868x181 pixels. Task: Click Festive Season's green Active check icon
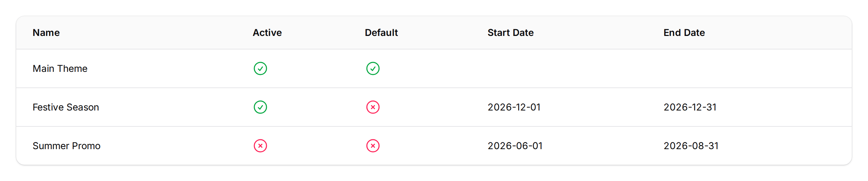pyautogui.click(x=260, y=107)
